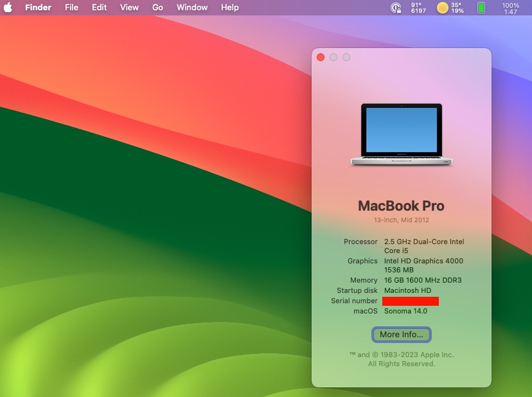Click the Memory label
Viewport: 532px width, 397px height.
[364, 280]
